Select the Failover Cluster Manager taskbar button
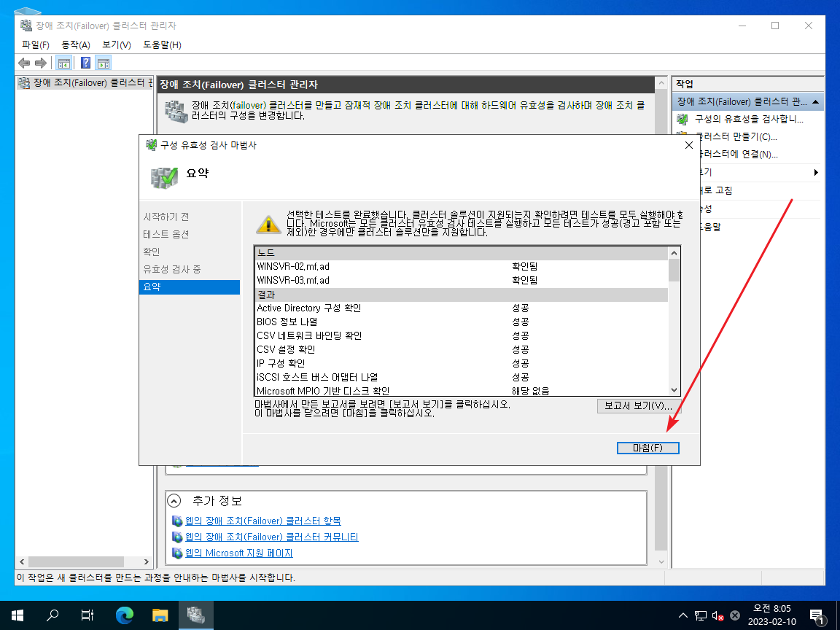Screen dimensions: 840x630 click(x=195, y=615)
